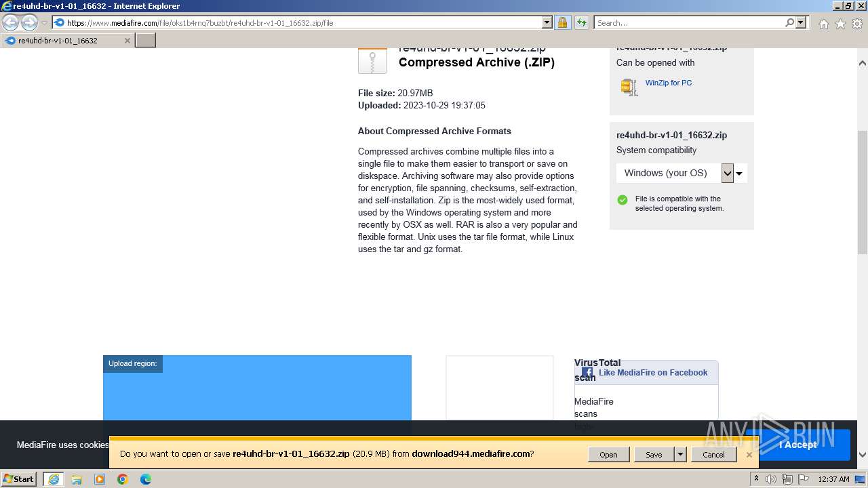Click into the Search box
This screenshot has width=868, height=488.
pos(688,23)
